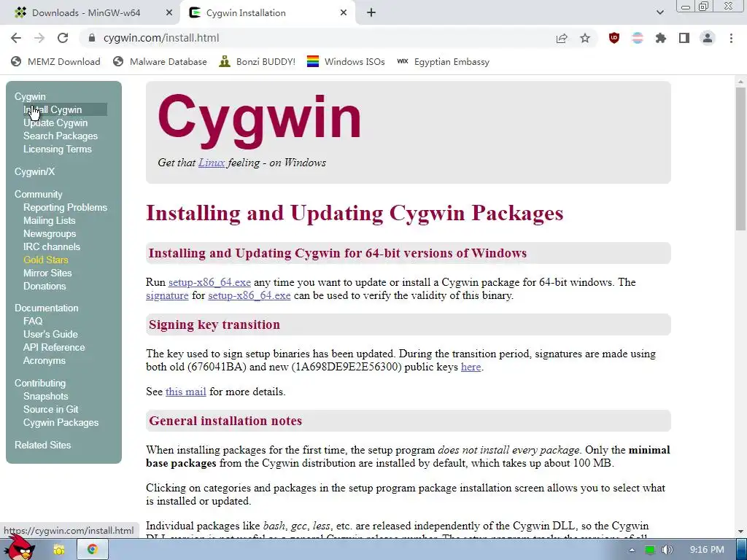This screenshot has height=560, width=747.
Task: Expand the tab search chevron
Action: pos(659,13)
